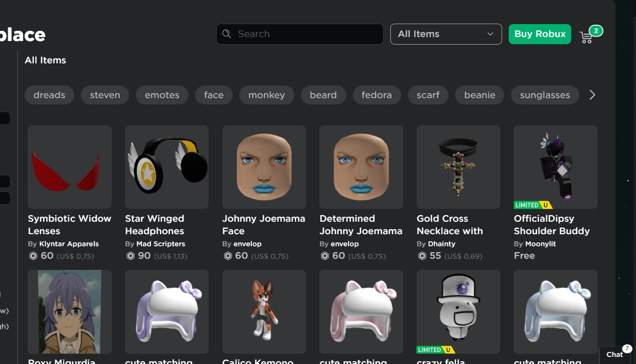
Task: Open creator Mad Scripters link
Action: coord(161,244)
